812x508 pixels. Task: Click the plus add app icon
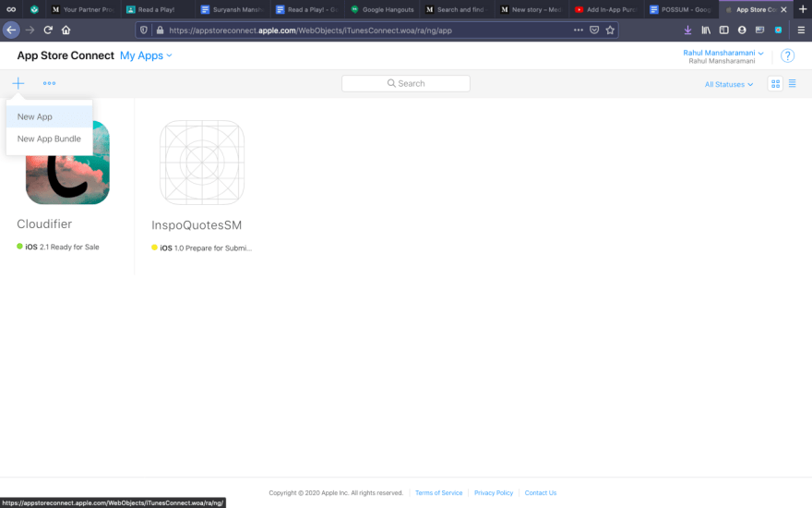18,83
